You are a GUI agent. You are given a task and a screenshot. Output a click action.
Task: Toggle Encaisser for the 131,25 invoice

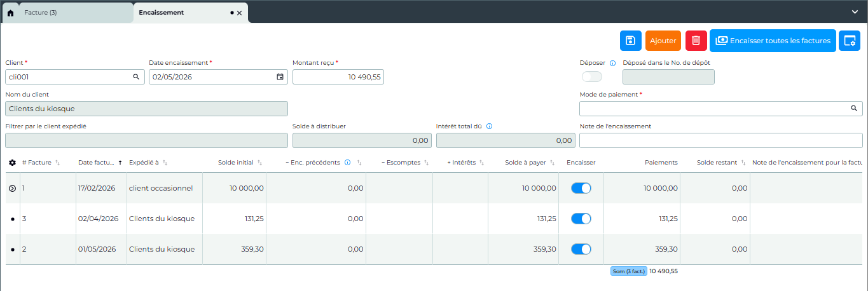(x=581, y=219)
